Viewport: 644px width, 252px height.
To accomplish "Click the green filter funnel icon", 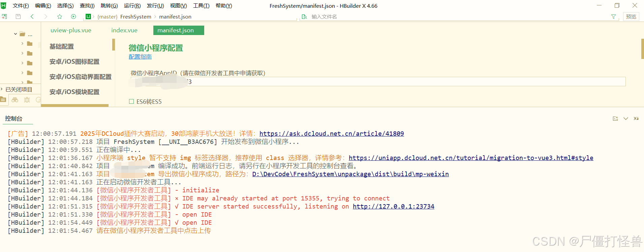I will (613, 17).
